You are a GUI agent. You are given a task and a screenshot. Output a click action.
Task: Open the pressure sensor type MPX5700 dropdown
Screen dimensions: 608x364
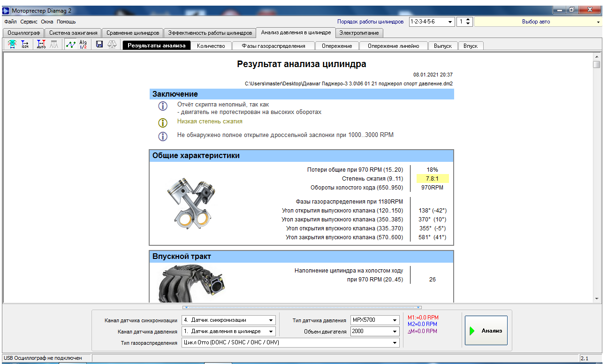coord(395,320)
